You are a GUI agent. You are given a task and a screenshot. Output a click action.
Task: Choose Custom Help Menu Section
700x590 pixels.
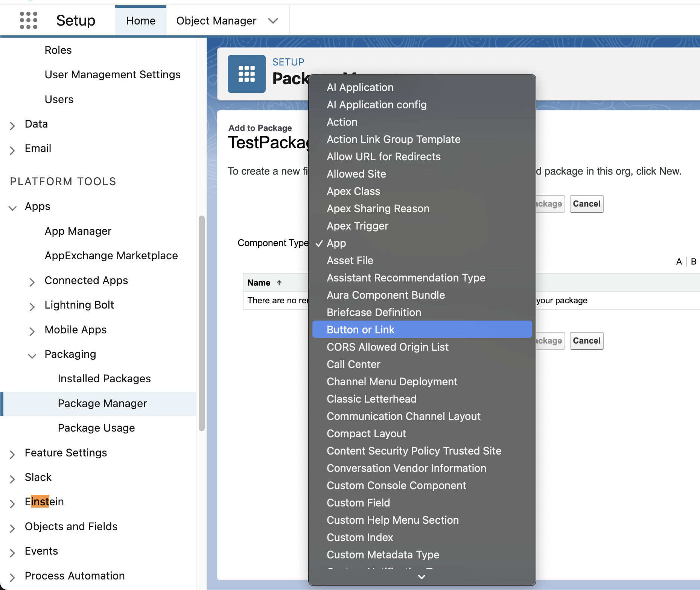click(422, 520)
